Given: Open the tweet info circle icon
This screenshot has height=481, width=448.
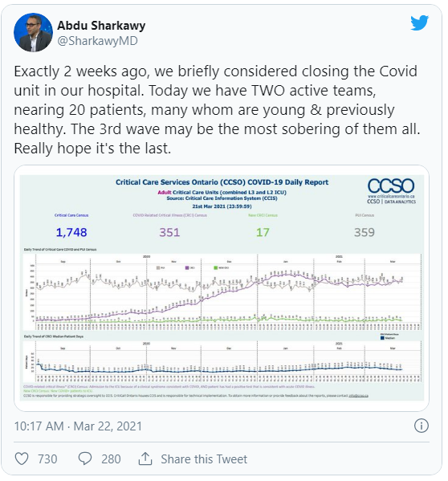Looking at the screenshot, I should (x=422, y=426).
